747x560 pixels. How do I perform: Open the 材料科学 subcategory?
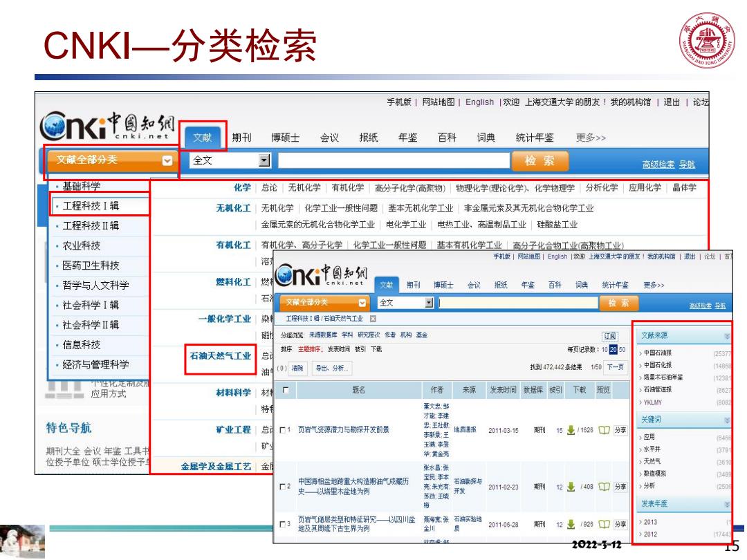click(234, 393)
